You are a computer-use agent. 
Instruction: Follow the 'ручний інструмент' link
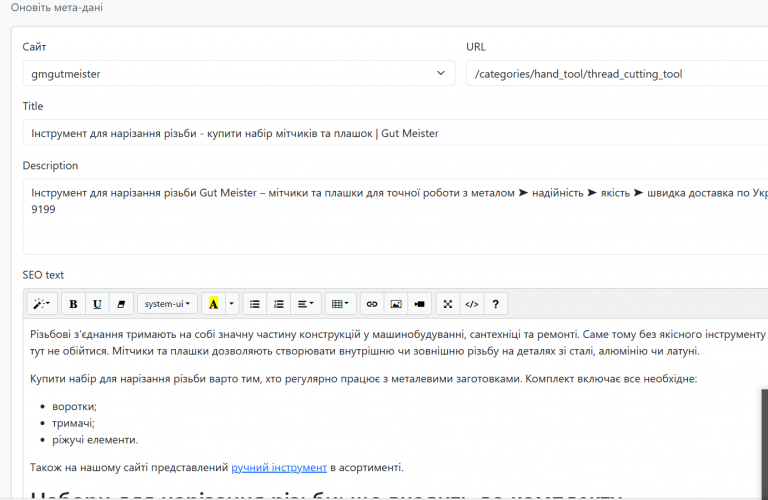click(x=279, y=468)
